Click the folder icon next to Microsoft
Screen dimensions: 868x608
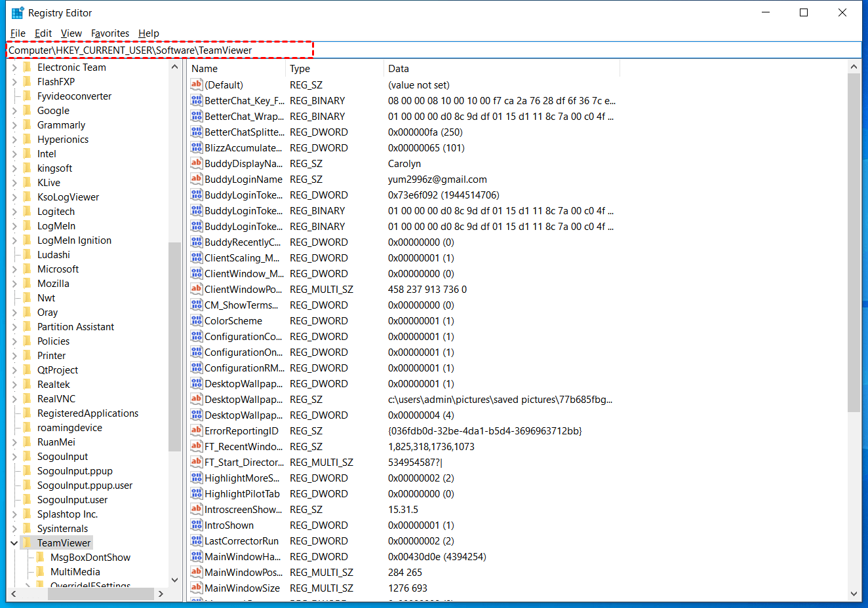pyautogui.click(x=27, y=269)
